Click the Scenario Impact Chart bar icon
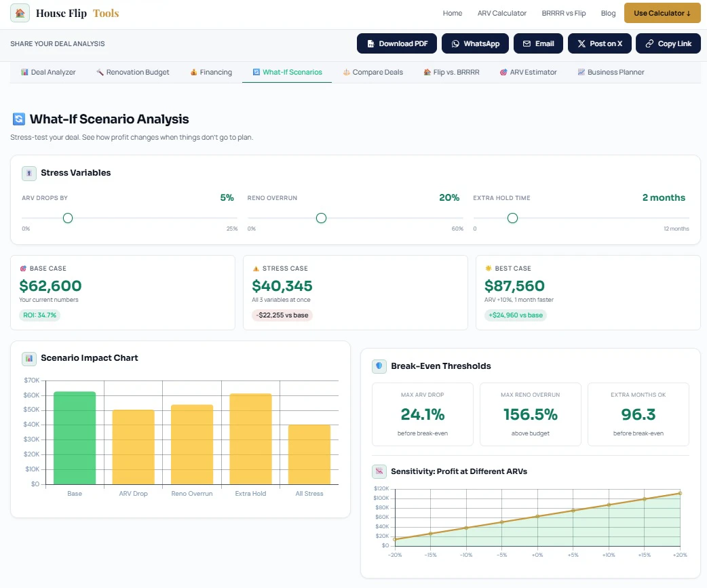Screen dimensions: 707x588 tap(29, 358)
